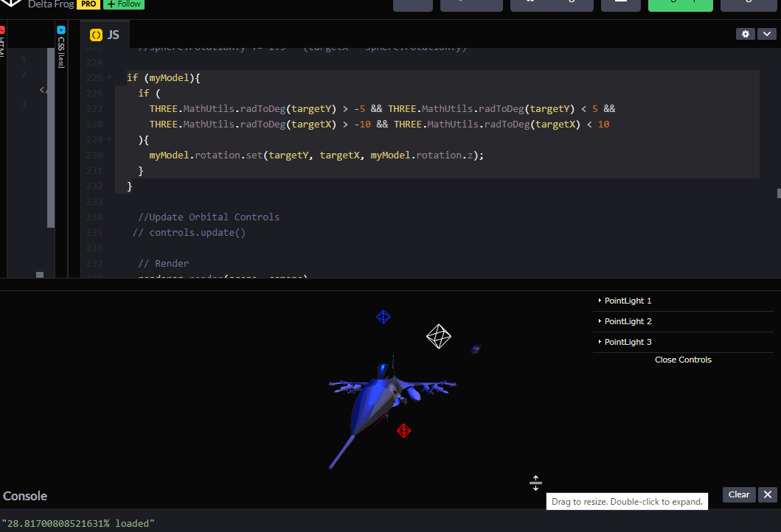The height and width of the screenshot is (532, 781).
Task: Click the '//Update Orbital Controls' comment
Action: (x=209, y=217)
